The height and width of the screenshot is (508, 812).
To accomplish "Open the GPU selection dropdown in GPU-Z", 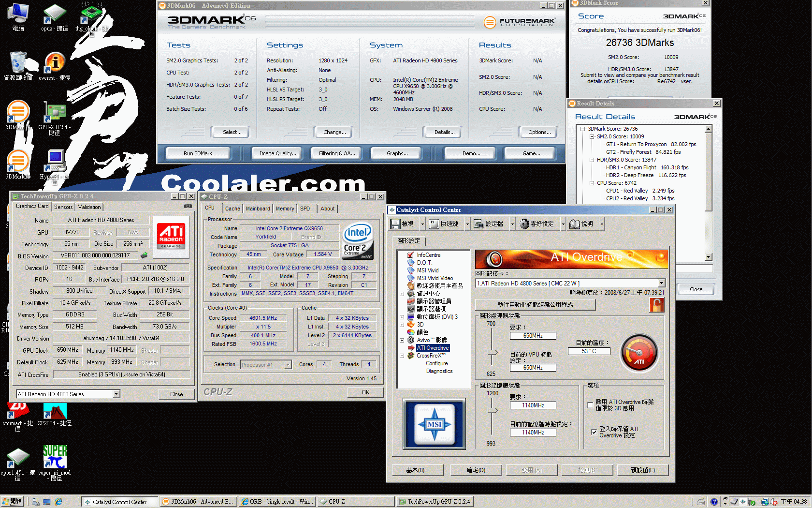I will (116, 394).
